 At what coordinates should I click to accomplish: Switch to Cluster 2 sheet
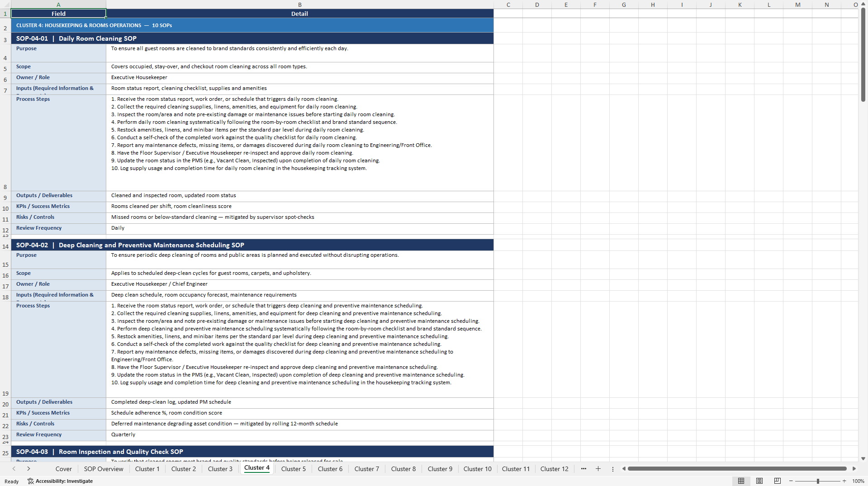pyautogui.click(x=184, y=469)
